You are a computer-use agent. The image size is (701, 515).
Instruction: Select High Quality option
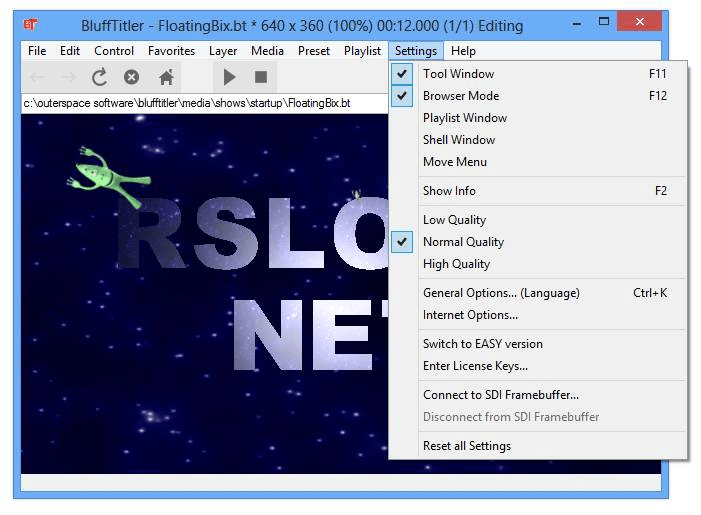538,264
